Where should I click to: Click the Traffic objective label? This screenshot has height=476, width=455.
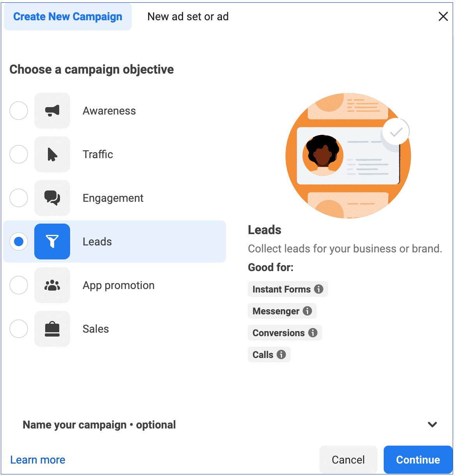tap(98, 155)
